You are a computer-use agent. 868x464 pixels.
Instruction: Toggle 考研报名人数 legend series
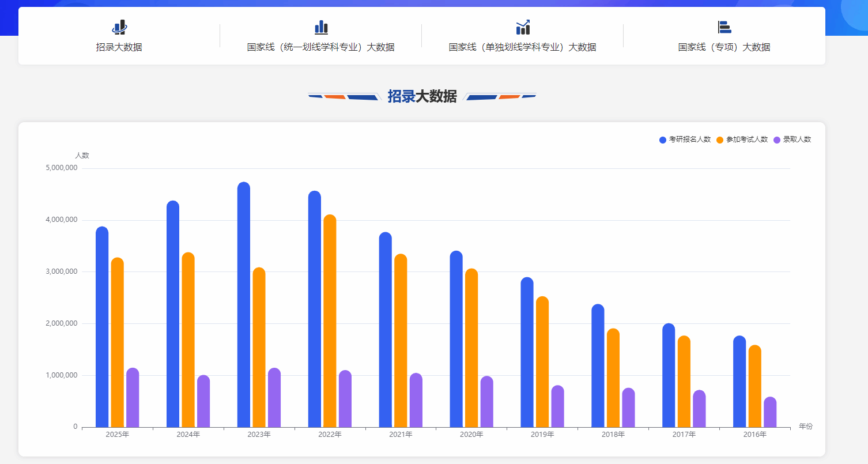click(689, 139)
